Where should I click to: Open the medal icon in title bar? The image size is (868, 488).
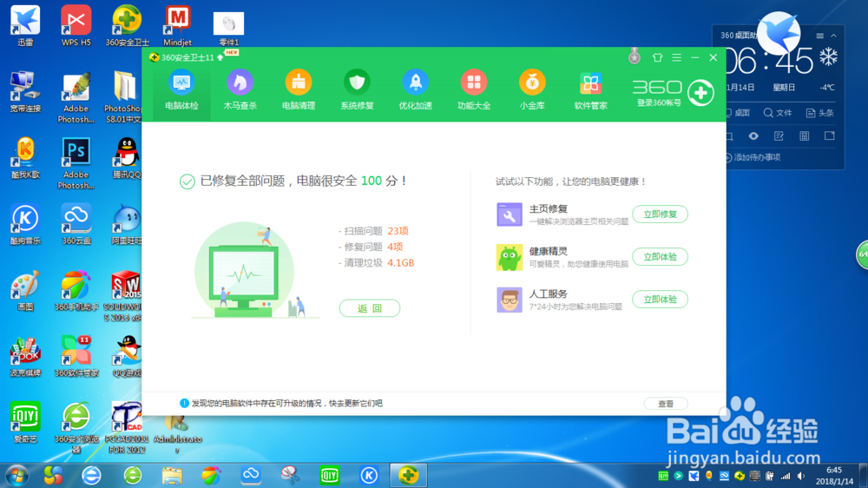coord(635,56)
